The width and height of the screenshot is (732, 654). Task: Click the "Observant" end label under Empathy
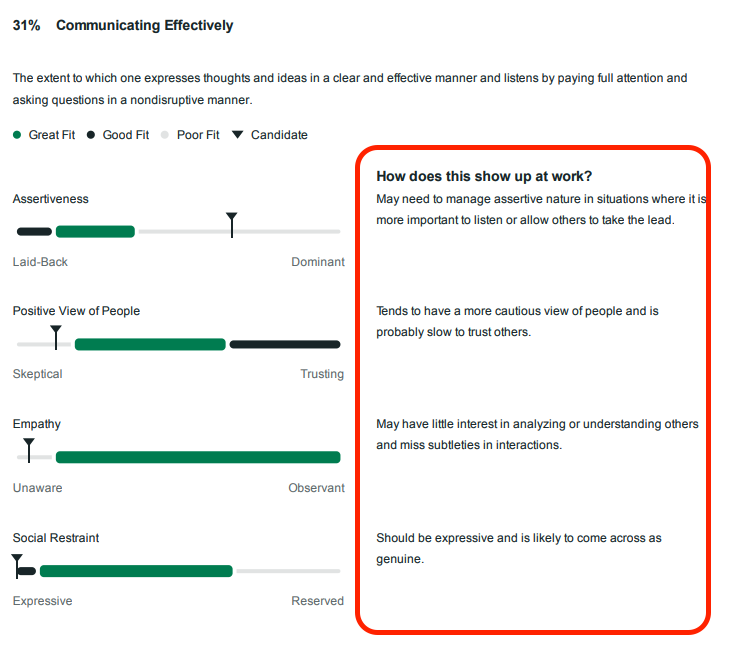point(316,488)
